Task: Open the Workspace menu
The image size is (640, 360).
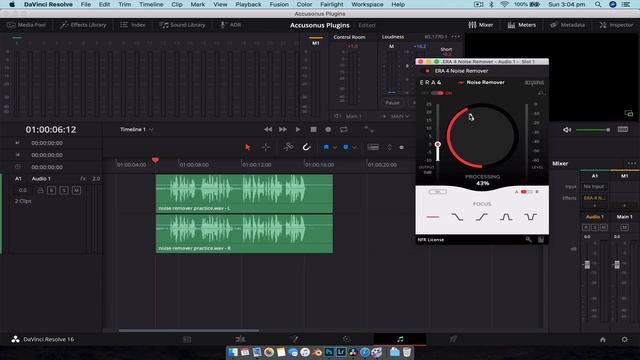Action: point(367,4)
